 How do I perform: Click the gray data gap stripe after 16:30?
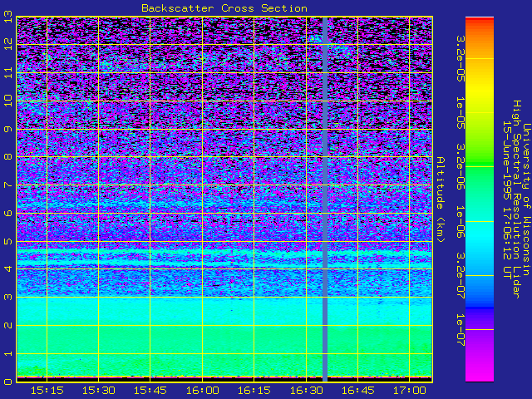coord(325,199)
